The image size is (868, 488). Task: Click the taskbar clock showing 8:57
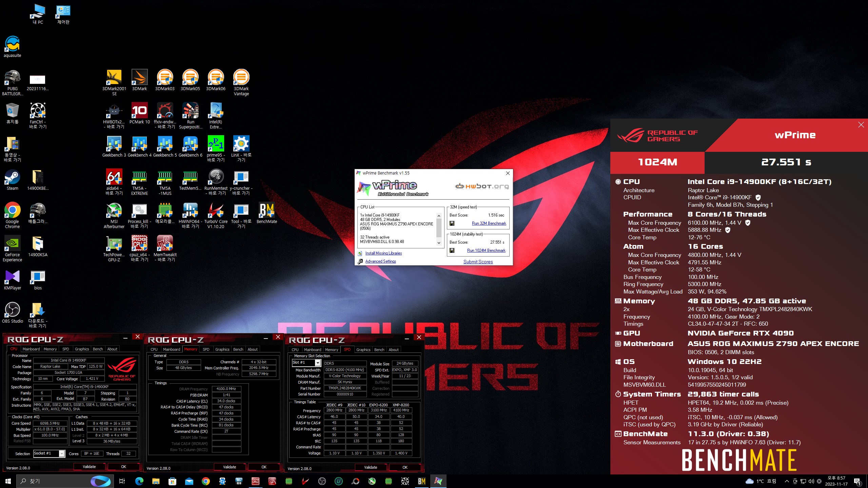(836, 481)
